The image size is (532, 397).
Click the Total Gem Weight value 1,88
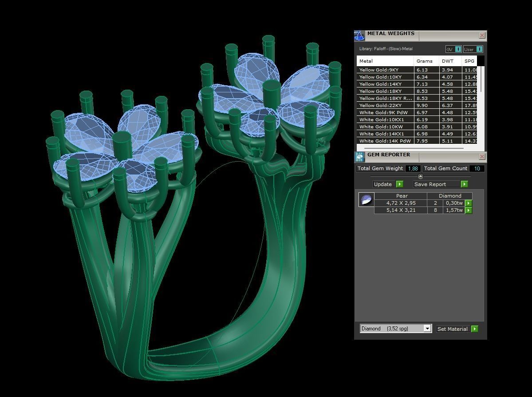click(413, 168)
